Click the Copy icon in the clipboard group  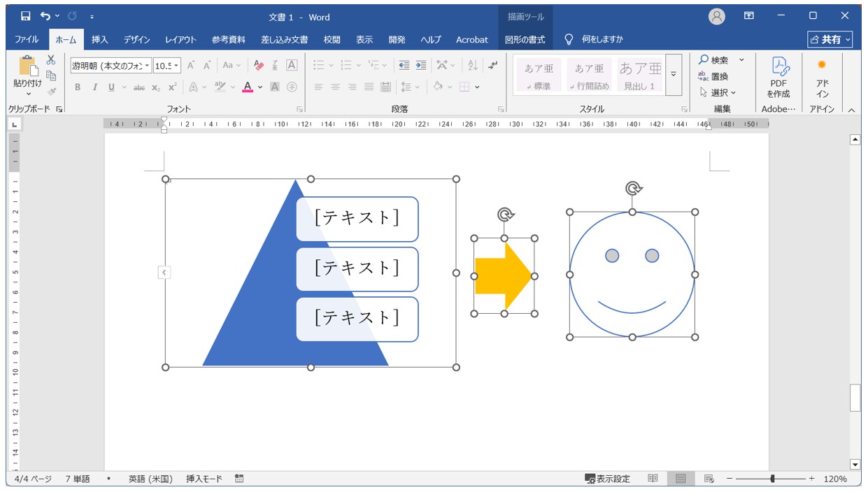coord(51,75)
